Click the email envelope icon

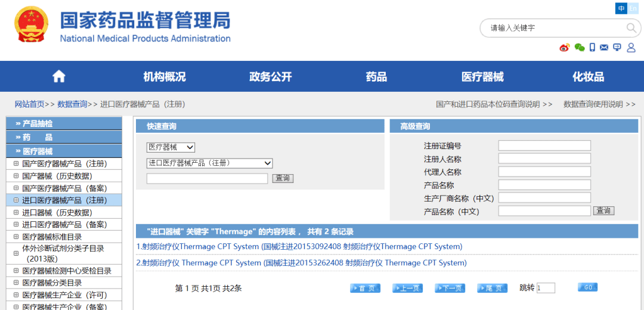pyautogui.click(x=604, y=48)
